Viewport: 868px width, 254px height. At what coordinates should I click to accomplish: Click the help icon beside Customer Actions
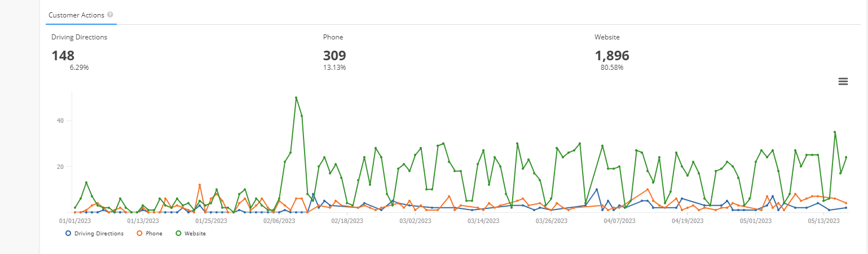[x=110, y=15]
